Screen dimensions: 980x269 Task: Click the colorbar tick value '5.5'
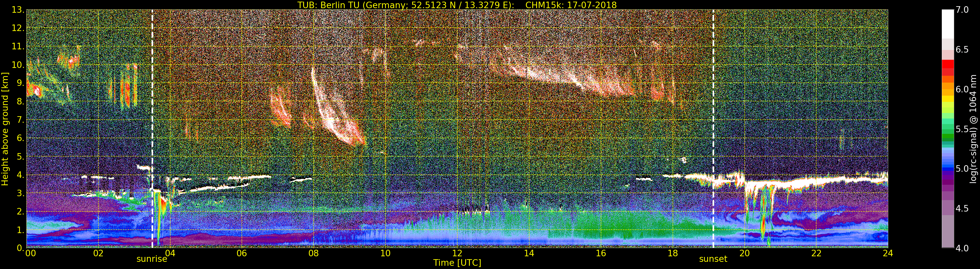(x=962, y=129)
